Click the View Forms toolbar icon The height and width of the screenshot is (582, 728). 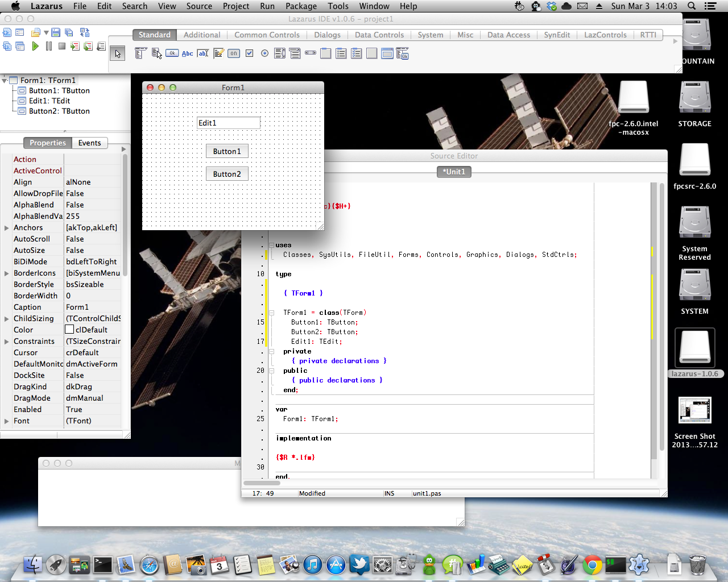coord(20,46)
